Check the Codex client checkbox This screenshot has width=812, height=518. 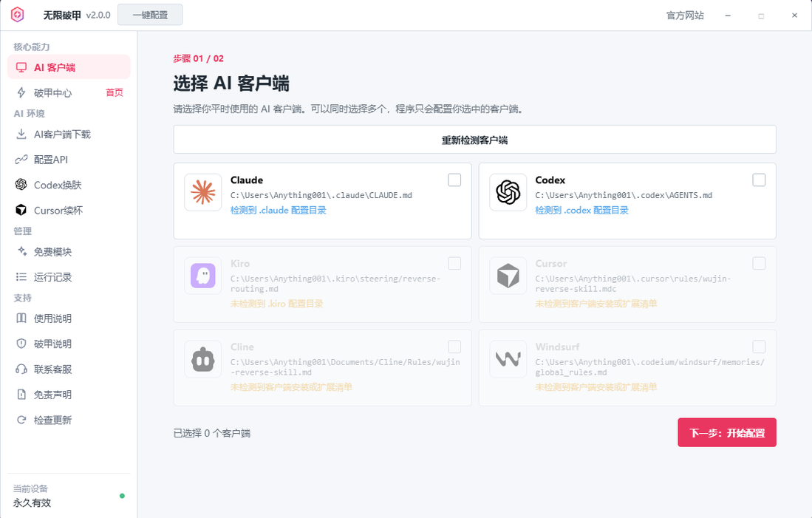(759, 180)
